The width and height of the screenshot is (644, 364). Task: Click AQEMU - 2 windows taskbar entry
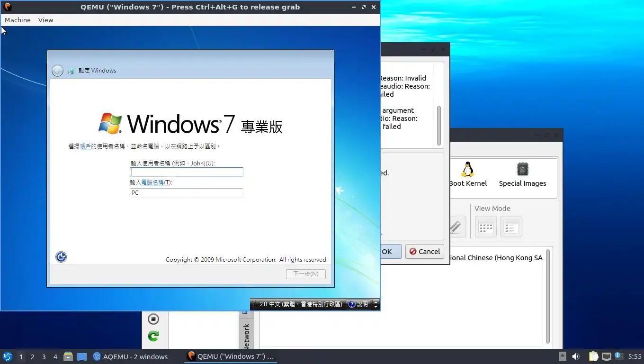[131, 356]
